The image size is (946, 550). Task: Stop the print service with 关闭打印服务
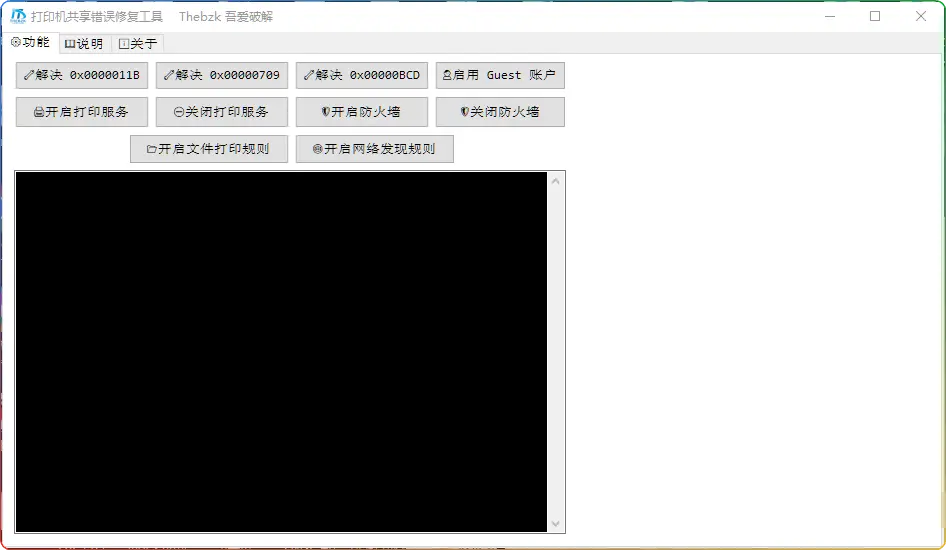222,112
